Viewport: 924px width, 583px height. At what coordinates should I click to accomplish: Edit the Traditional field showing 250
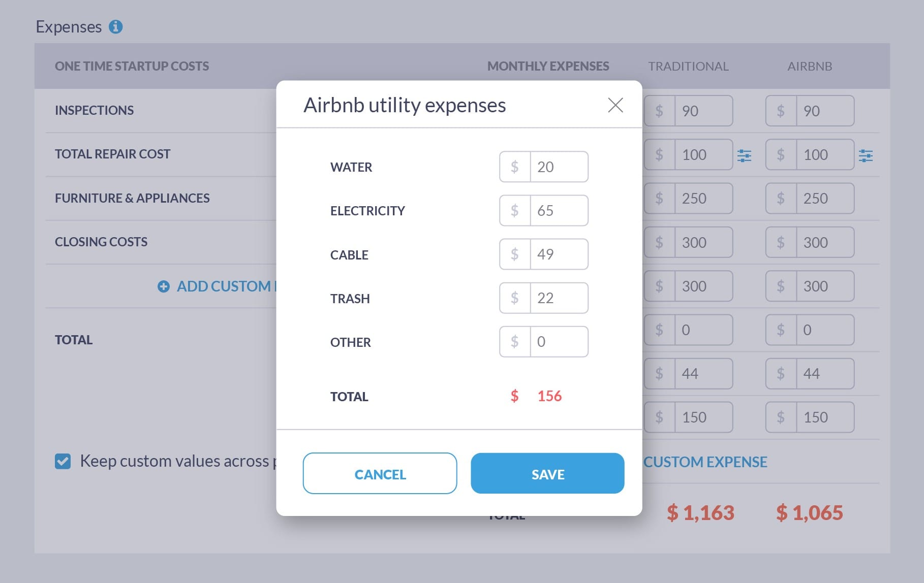click(x=703, y=199)
